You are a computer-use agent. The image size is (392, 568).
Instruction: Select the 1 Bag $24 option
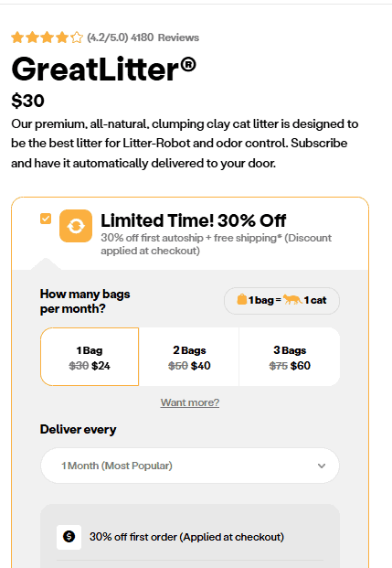90,357
